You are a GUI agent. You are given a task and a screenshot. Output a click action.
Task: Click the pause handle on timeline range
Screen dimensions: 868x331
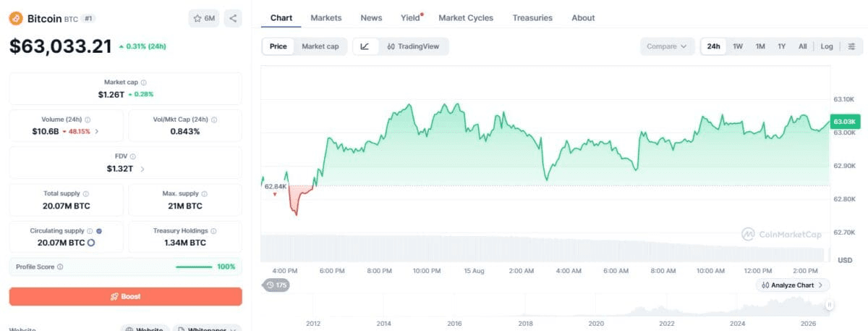[x=830, y=305]
